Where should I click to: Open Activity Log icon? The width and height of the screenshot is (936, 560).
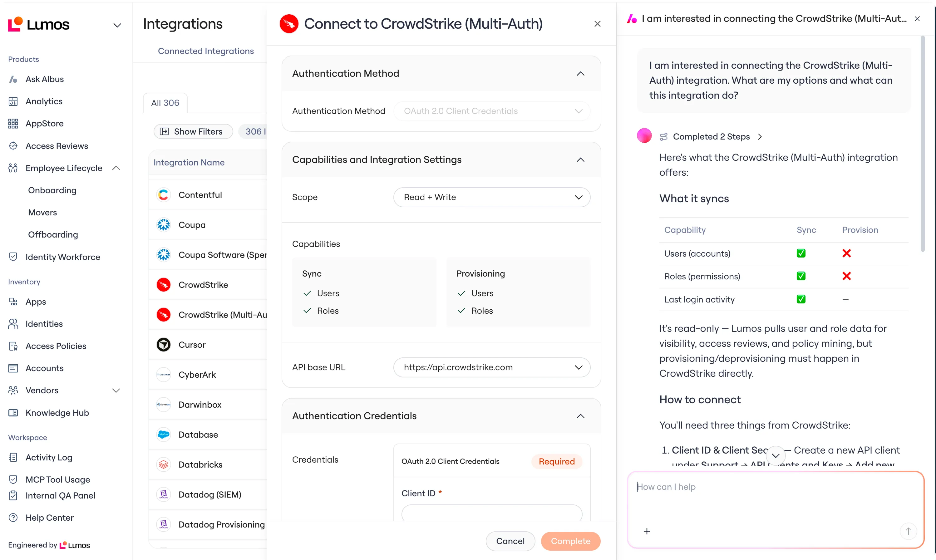tap(13, 457)
